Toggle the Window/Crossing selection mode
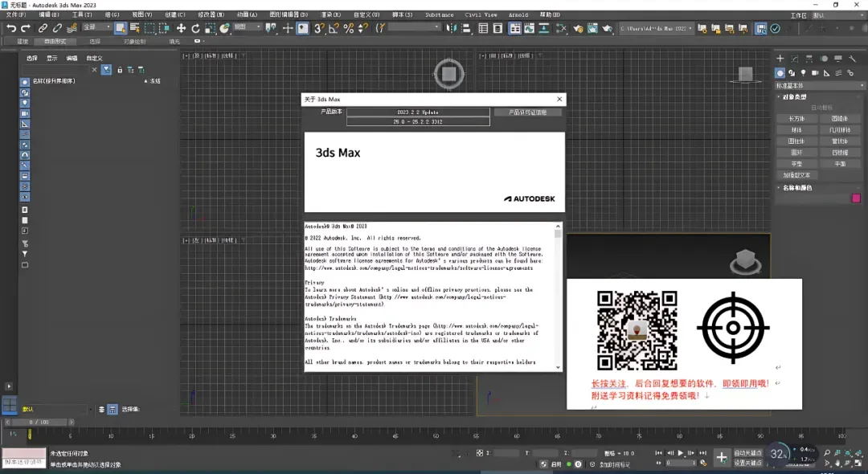The width and height of the screenshot is (868, 474). tap(164, 28)
